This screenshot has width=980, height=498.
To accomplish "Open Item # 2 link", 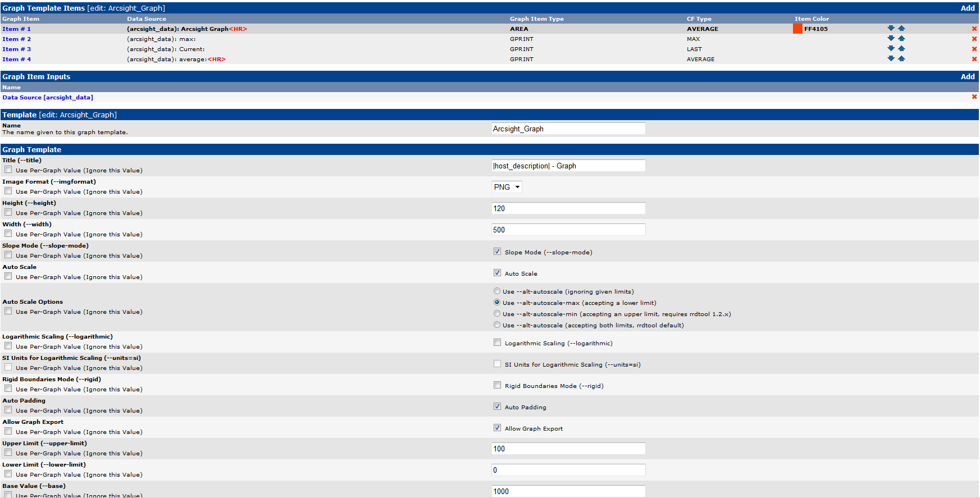I will pos(16,39).
